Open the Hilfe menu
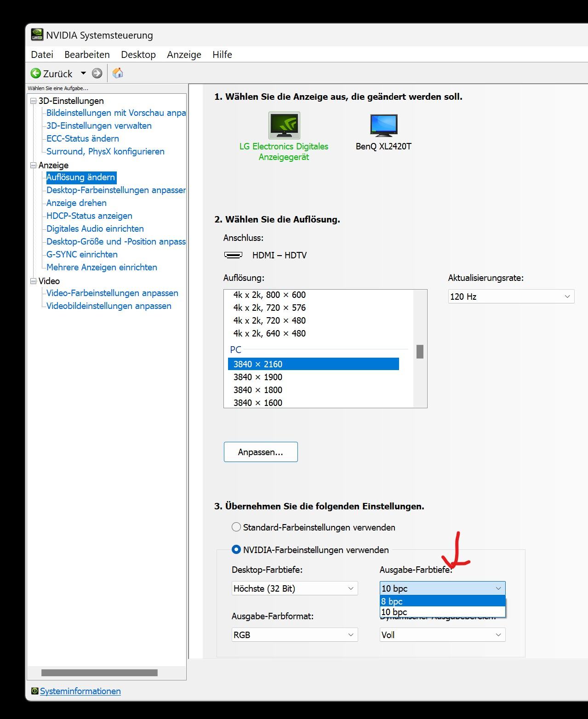This screenshot has width=588, height=719. [x=222, y=54]
